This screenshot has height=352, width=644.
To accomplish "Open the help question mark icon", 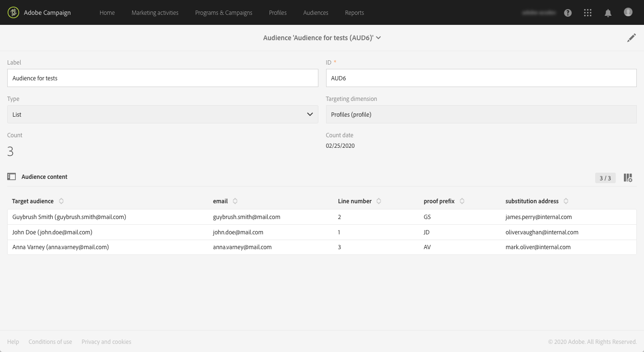I will tap(568, 13).
